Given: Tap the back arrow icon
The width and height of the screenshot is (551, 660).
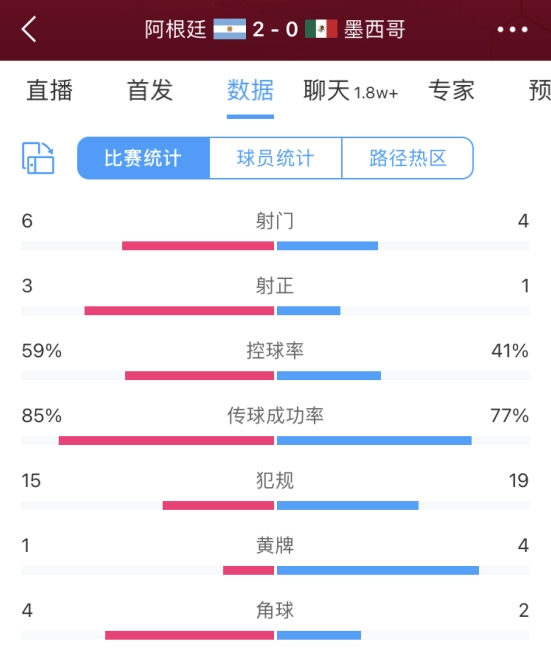Looking at the screenshot, I should pos(29,29).
